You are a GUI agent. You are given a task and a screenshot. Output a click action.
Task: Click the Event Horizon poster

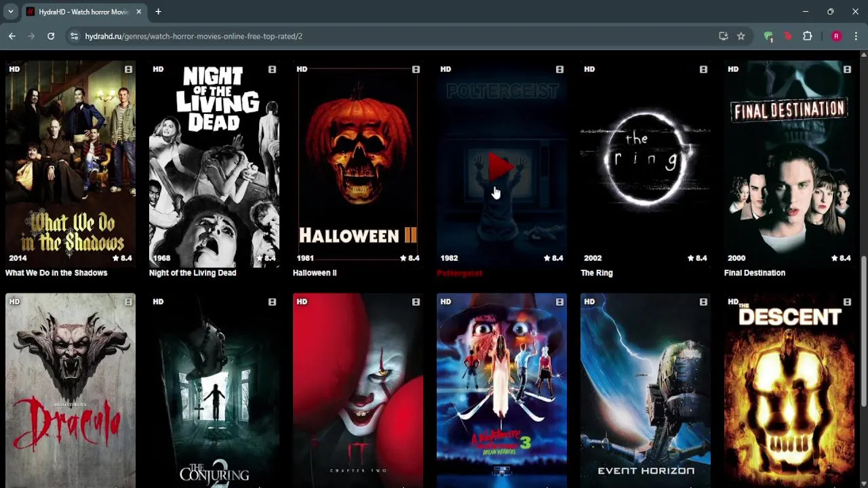pos(646,390)
